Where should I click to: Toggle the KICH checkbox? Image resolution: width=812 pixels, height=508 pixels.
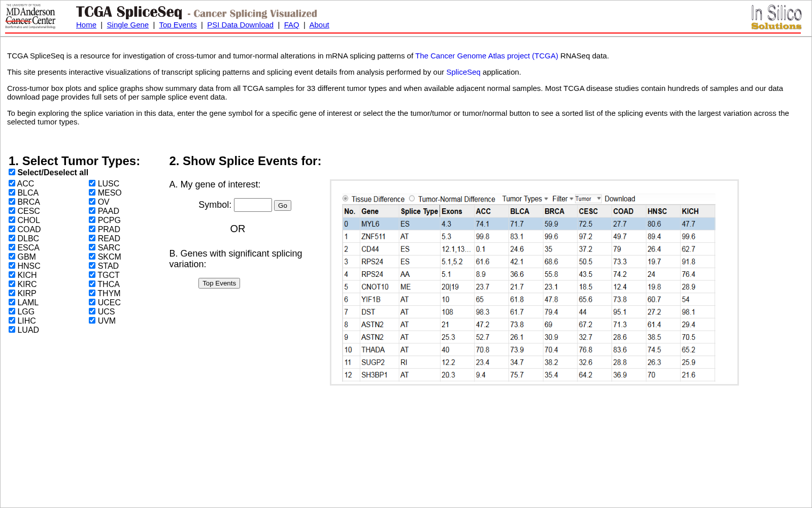coord(12,275)
